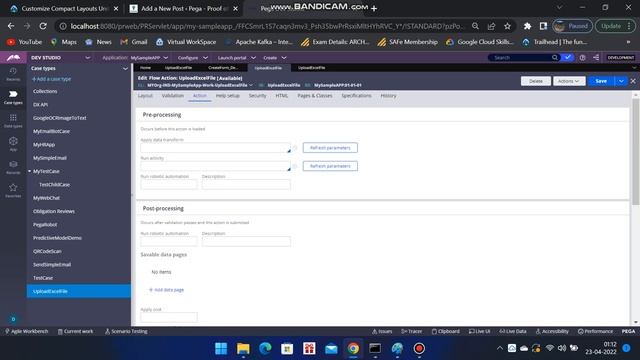Select the PredictiveModelDemo case type

click(x=57, y=238)
